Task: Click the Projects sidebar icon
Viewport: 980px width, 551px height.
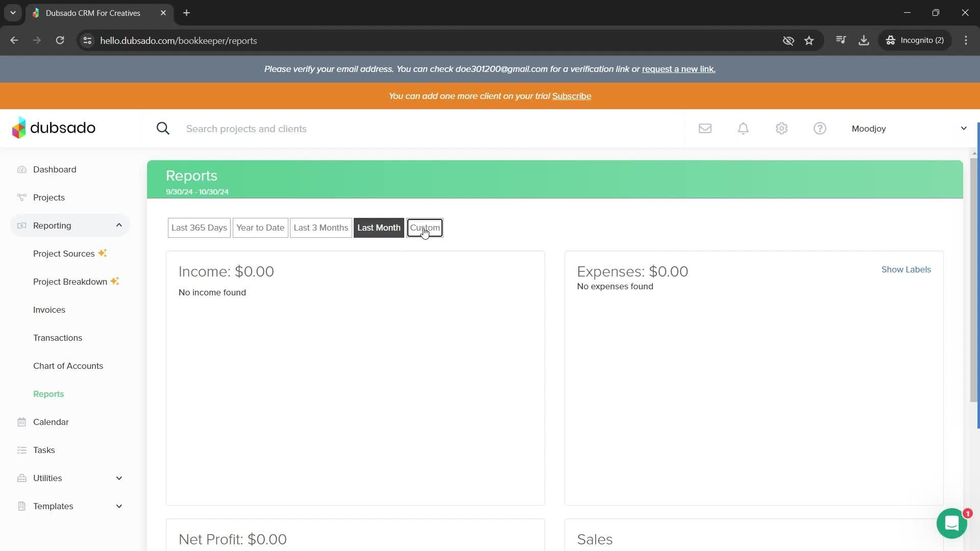Action: [21, 197]
